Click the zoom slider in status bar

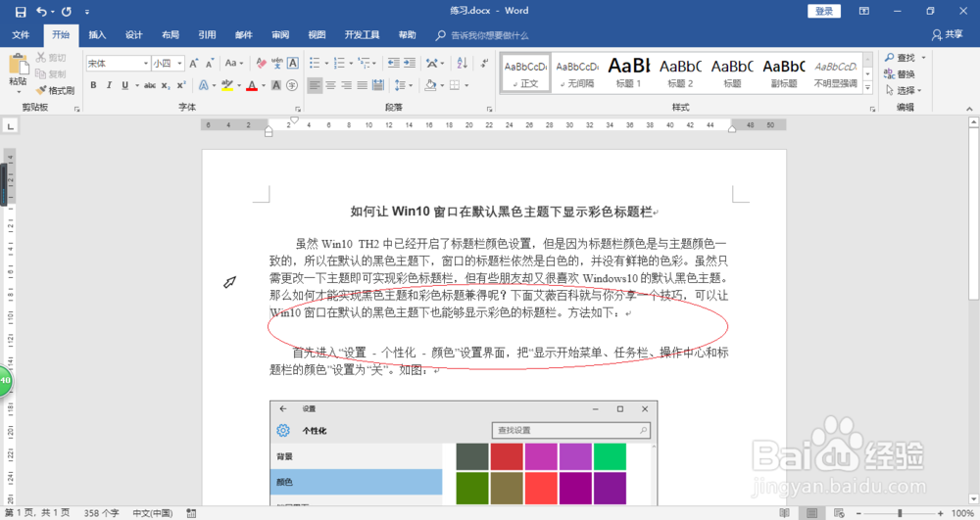900,513
